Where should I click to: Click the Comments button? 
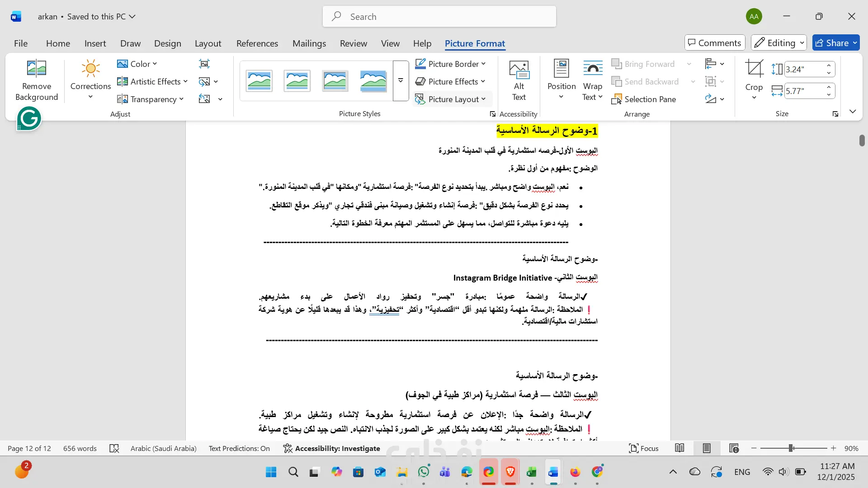click(714, 43)
